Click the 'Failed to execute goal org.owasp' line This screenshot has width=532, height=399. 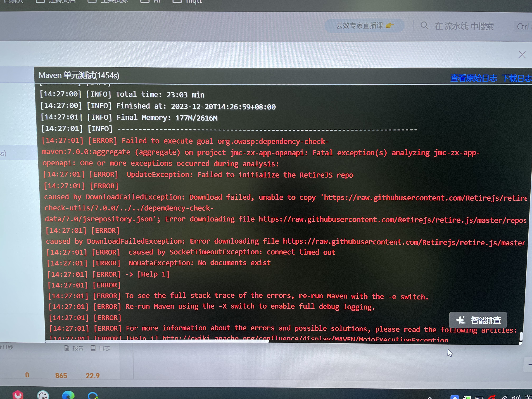point(185,141)
